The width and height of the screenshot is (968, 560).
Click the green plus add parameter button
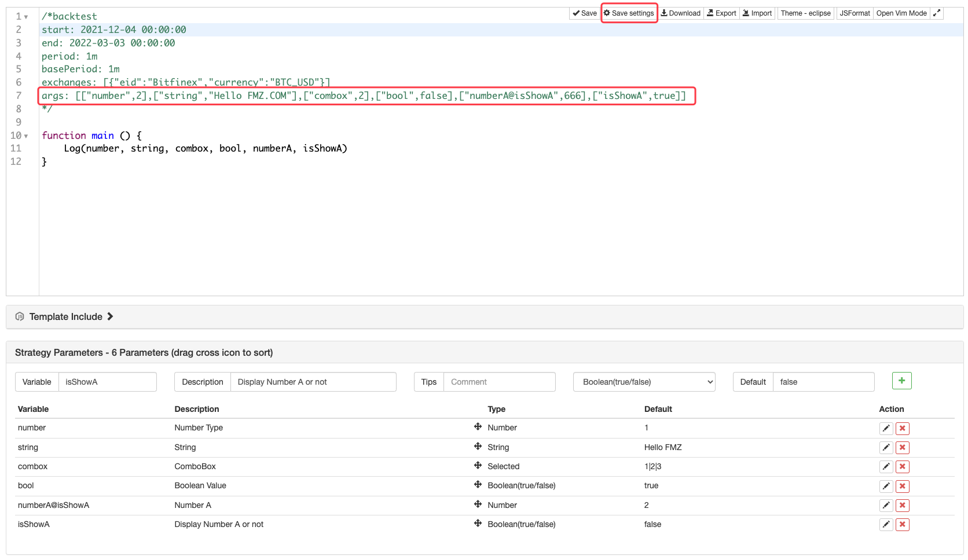click(901, 381)
